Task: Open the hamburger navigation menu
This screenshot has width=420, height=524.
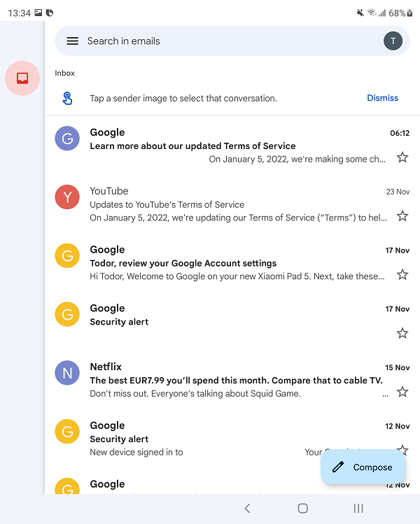Action: (x=73, y=41)
